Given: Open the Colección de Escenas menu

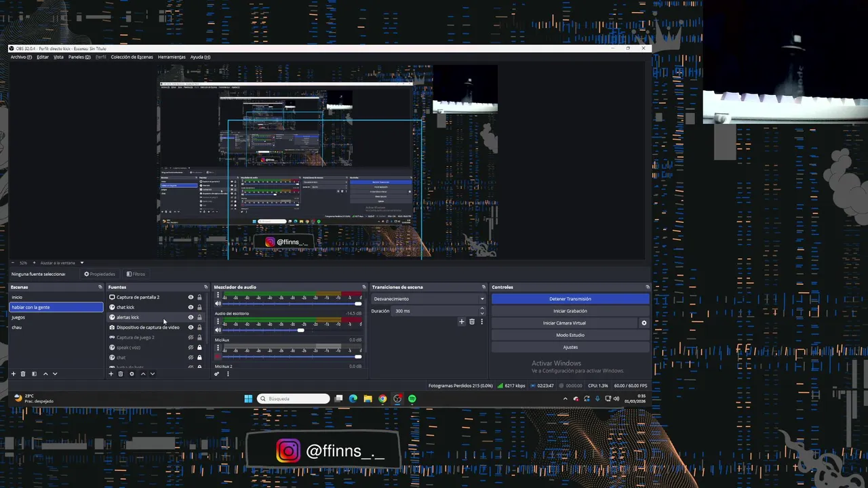Looking at the screenshot, I should 132,57.
